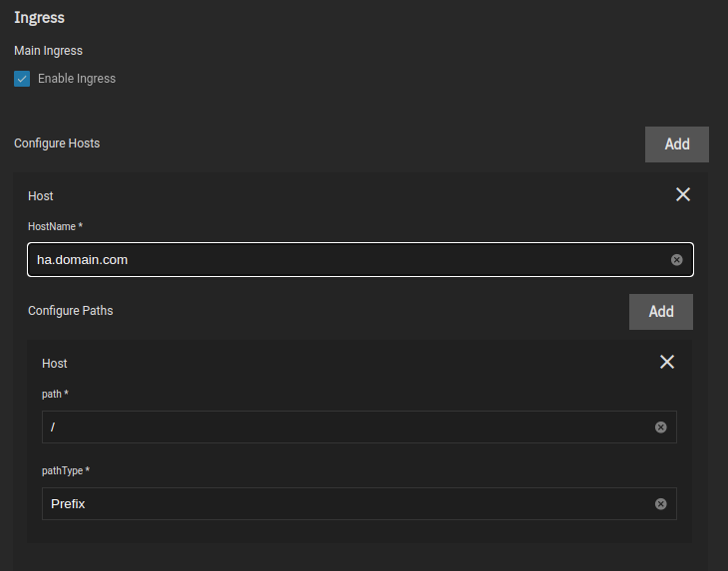The image size is (728, 571).
Task: Click into the path input field
Action: pos(339,428)
